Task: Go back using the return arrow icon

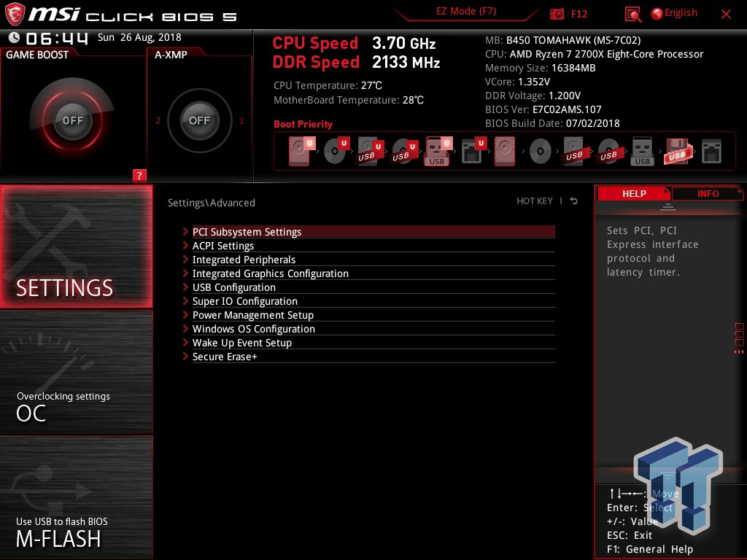Action: pyautogui.click(x=573, y=201)
